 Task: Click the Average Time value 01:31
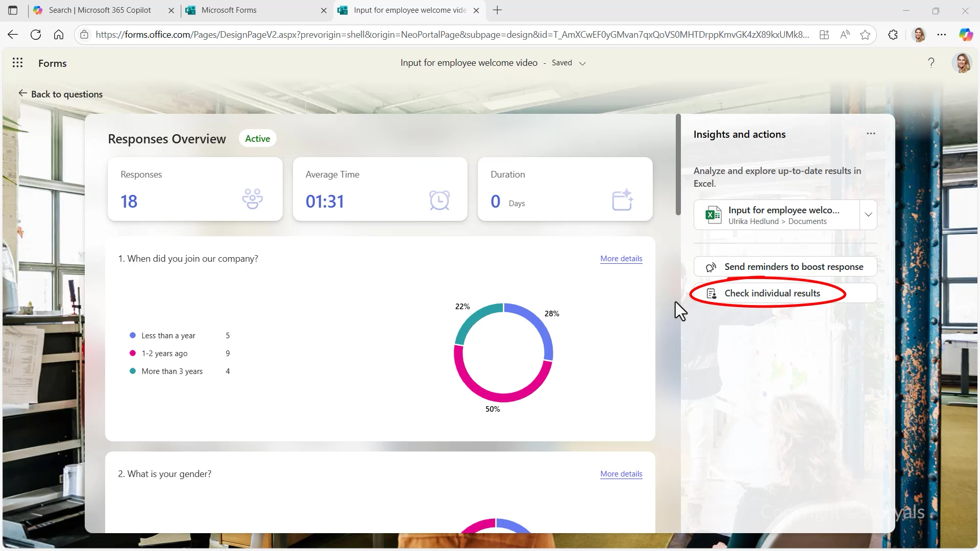click(x=325, y=202)
